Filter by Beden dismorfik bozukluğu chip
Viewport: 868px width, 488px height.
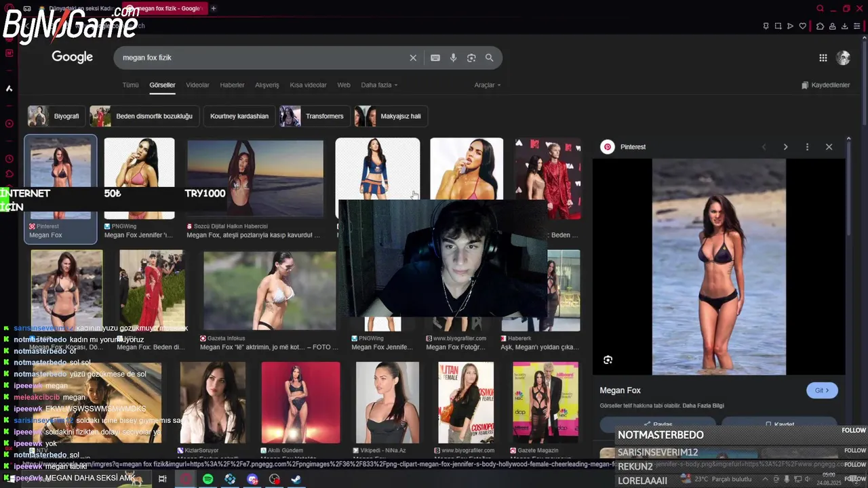[x=144, y=116]
